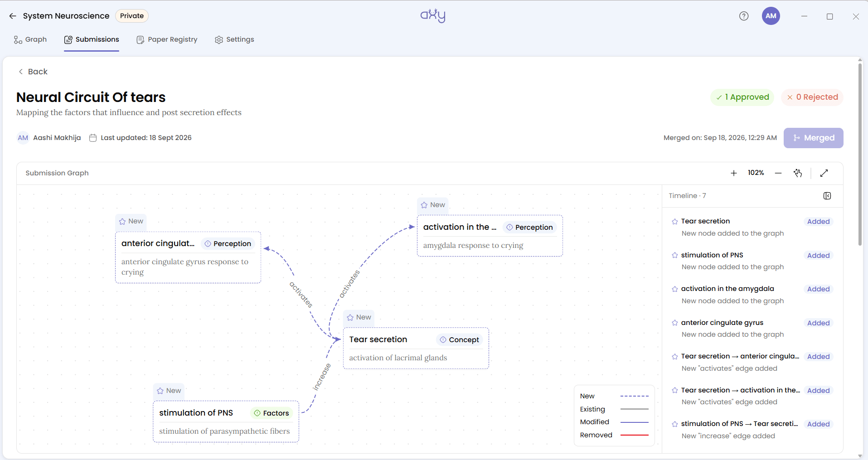The width and height of the screenshot is (868, 460).
Task: Click the 0 Rejected badge
Action: [812, 97]
